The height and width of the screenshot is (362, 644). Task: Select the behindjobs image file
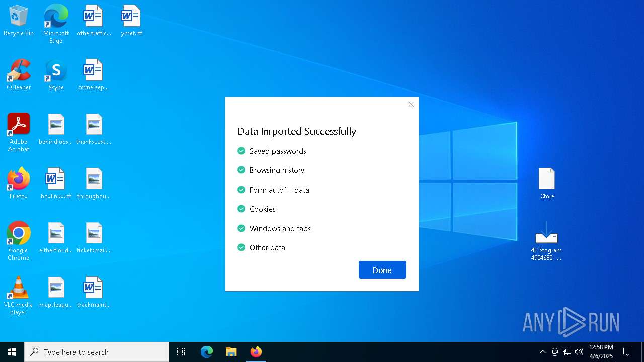[56, 130]
